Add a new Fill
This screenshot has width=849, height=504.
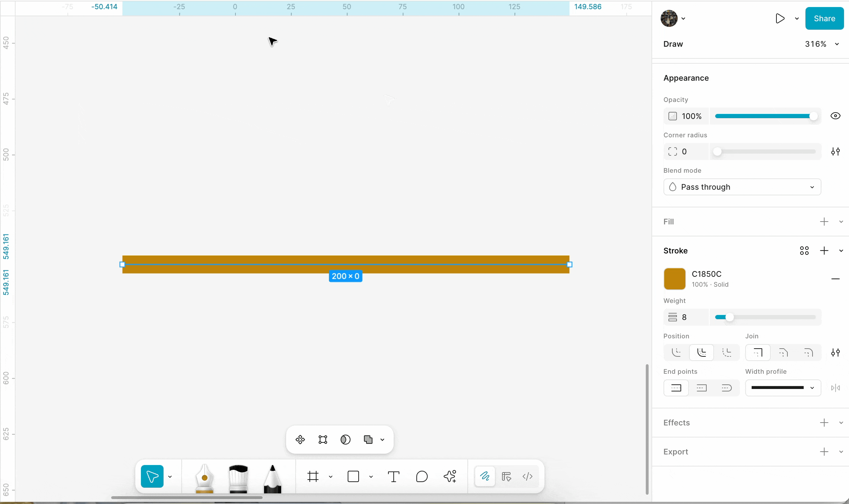click(x=824, y=222)
